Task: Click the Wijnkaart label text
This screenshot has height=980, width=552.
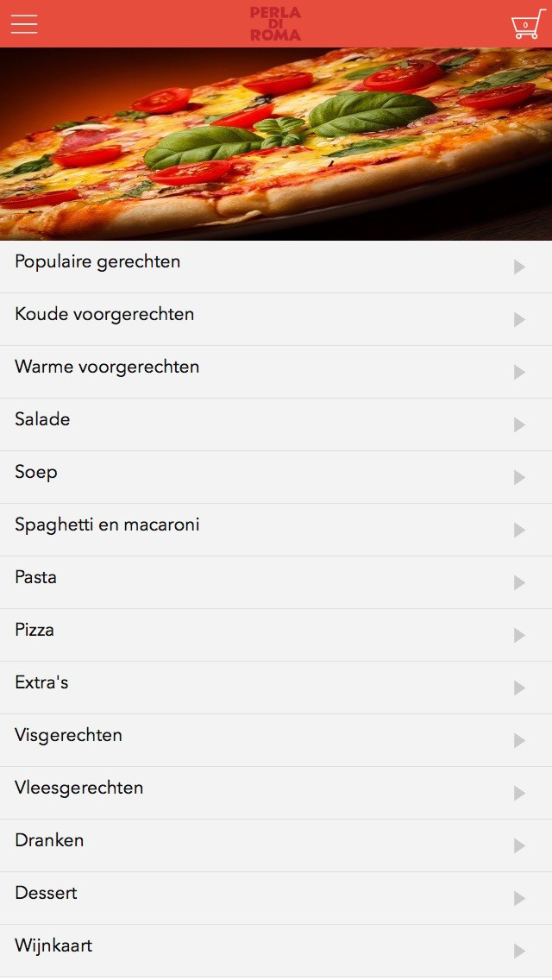Action: (53, 945)
